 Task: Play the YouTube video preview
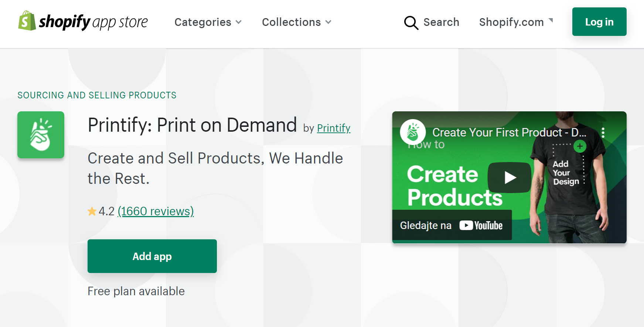click(x=510, y=178)
